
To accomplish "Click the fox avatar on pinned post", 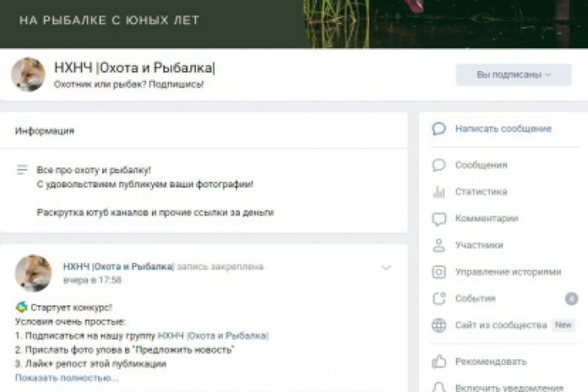I will tap(33, 273).
